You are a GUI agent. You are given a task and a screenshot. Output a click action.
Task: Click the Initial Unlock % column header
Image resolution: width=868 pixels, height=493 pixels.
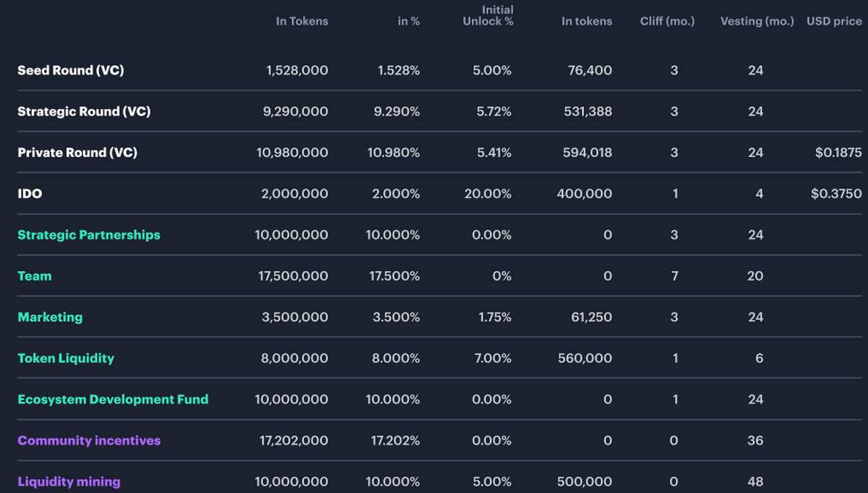coord(488,15)
